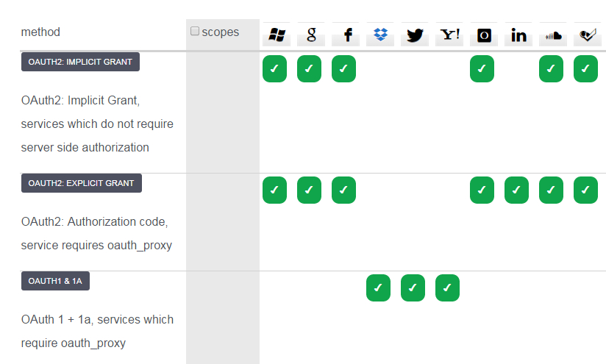Choose the Dropbox provider icon

[x=380, y=35]
